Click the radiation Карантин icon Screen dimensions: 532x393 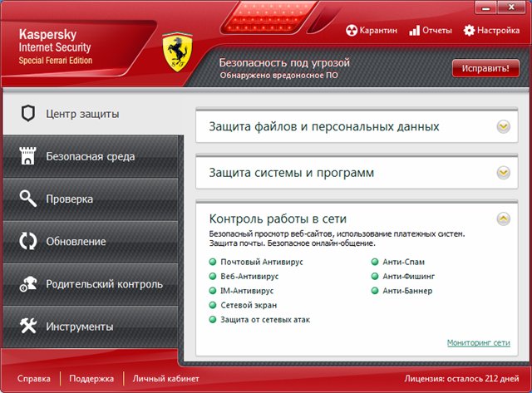(x=352, y=31)
